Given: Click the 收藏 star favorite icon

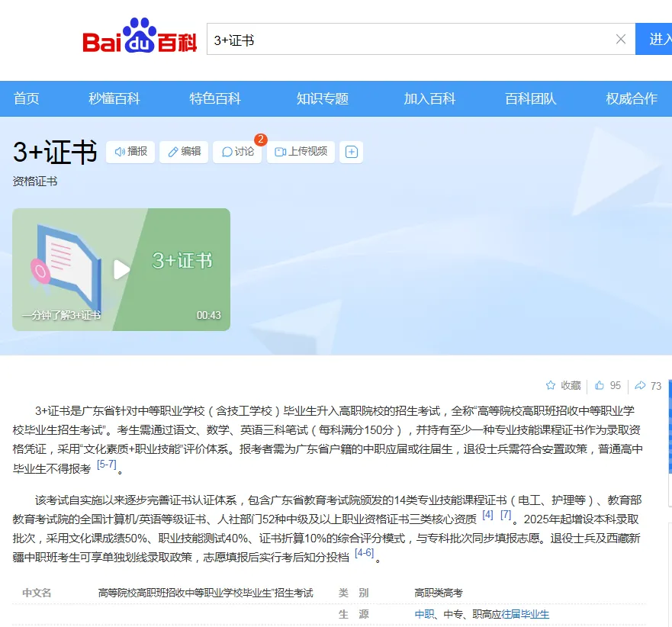Looking at the screenshot, I should pyautogui.click(x=551, y=385).
